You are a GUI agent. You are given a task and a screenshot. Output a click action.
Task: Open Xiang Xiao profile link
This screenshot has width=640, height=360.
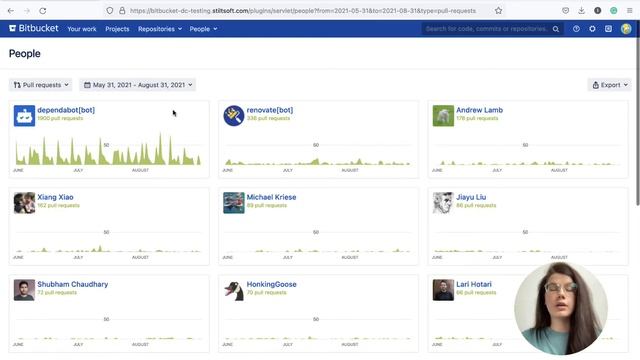[56, 197]
